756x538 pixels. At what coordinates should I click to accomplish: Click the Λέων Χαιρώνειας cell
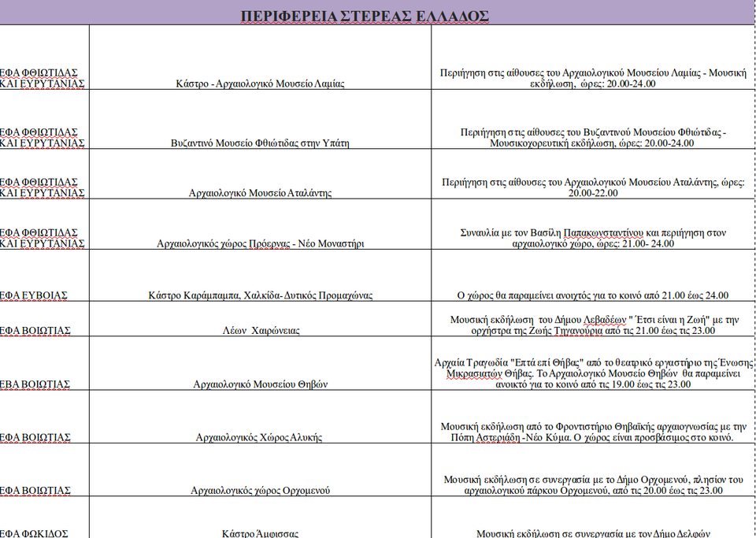[x=260, y=331]
